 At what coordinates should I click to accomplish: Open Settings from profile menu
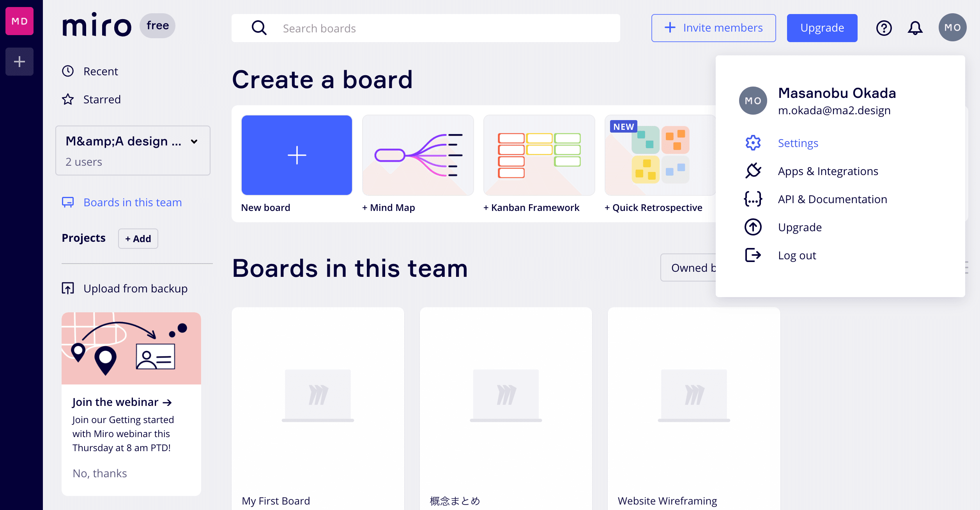click(x=798, y=143)
